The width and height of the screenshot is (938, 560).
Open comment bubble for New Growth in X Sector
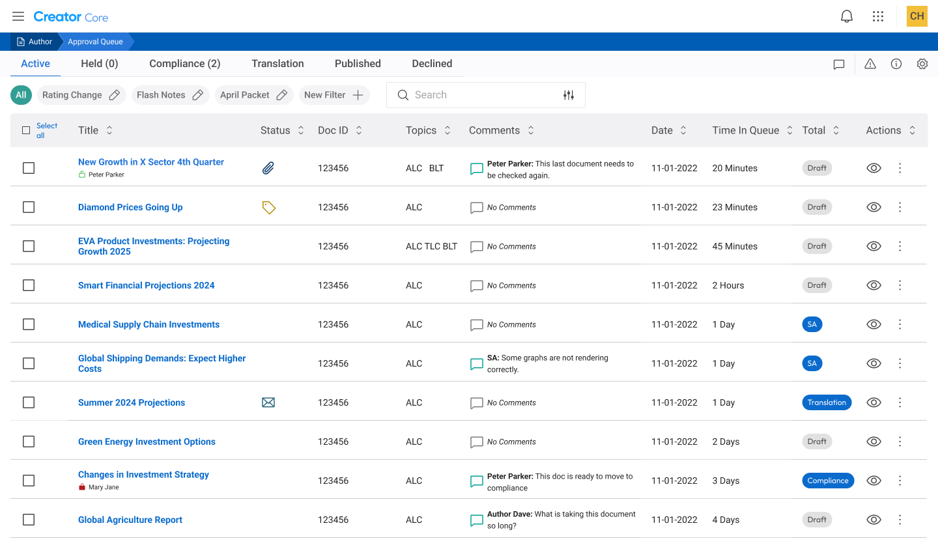point(477,169)
